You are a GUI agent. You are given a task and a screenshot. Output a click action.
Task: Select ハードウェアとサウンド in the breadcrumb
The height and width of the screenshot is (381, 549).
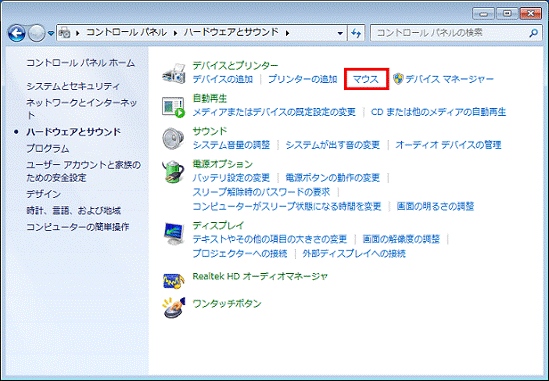[x=231, y=33]
